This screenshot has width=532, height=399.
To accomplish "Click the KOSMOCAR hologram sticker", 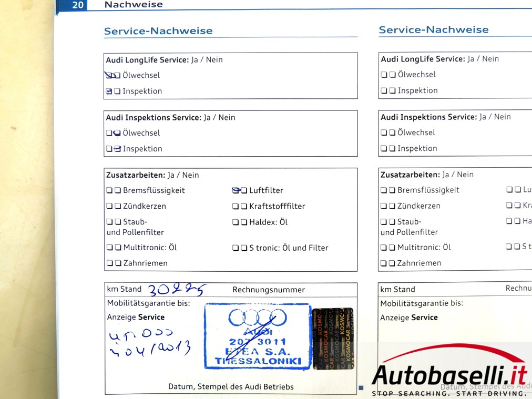I will pos(333,339).
